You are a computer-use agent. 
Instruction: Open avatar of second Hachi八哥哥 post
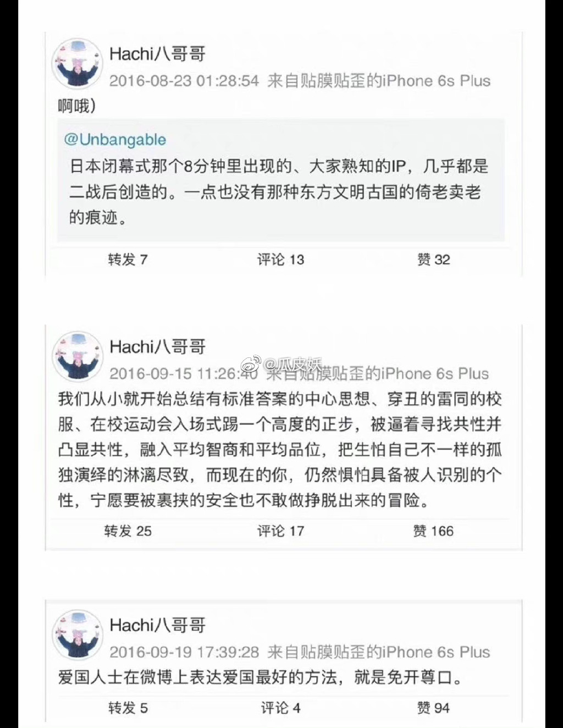(77, 357)
